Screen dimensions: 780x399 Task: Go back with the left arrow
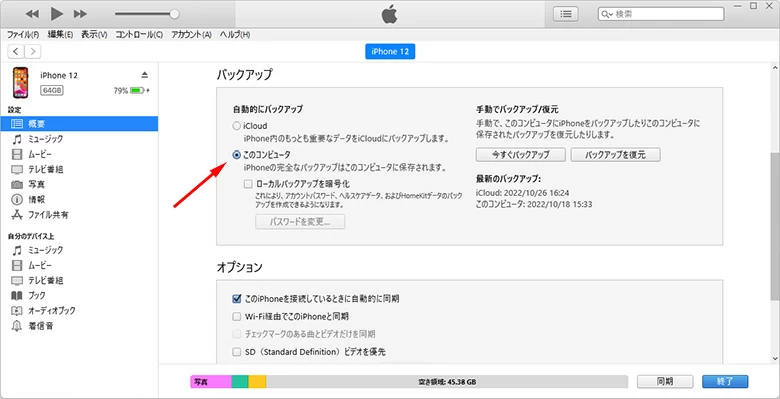[16, 51]
